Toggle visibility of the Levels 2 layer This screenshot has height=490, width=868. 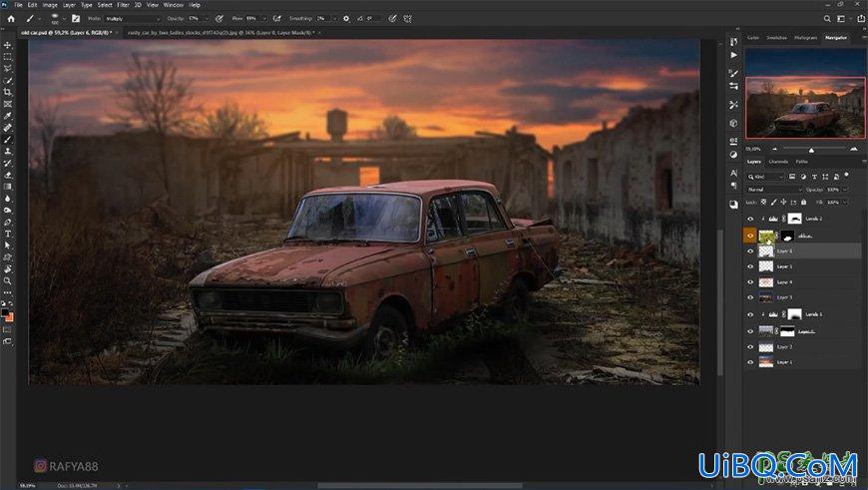coord(750,219)
